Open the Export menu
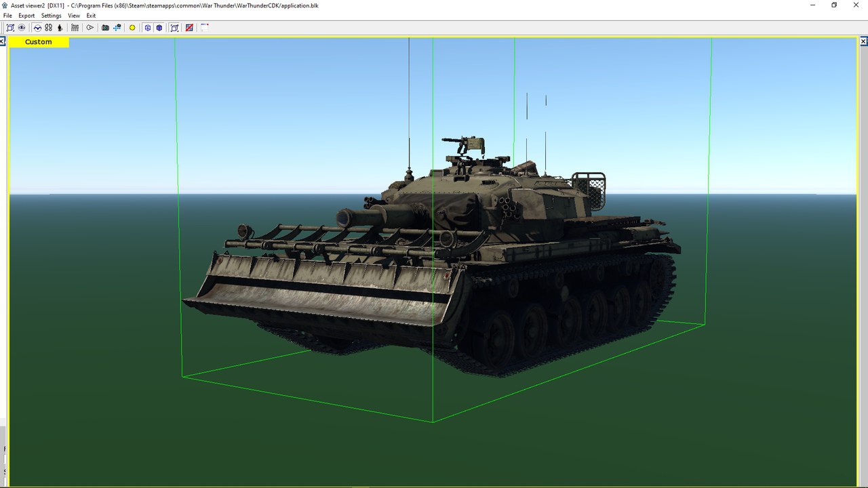The height and width of the screenshot is (488, 868). (26, 16)
